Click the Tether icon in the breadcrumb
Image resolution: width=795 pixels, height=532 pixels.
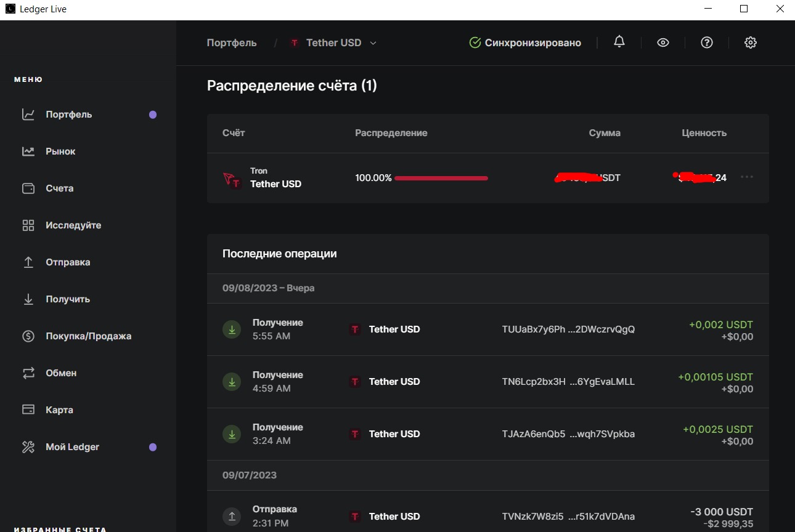point(295,43)
